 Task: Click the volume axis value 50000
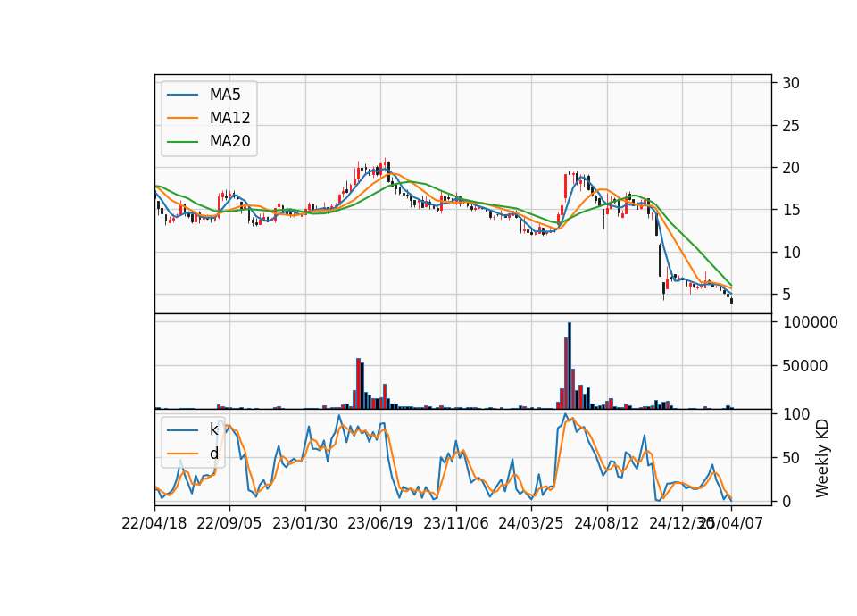805,366
